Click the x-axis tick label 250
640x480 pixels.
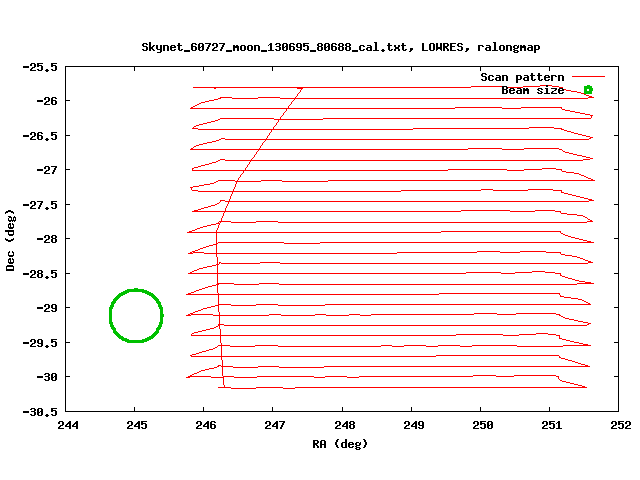(x=482, y=425)
